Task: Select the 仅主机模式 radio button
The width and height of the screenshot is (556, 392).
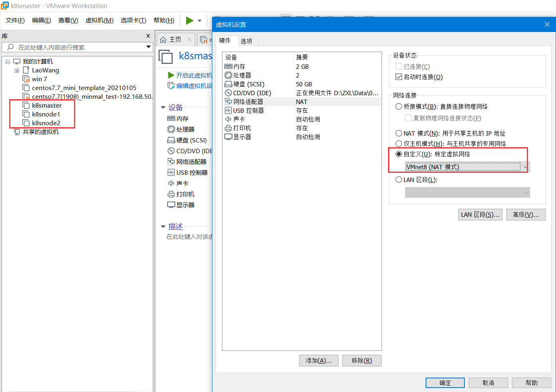Action: [398, 144]
